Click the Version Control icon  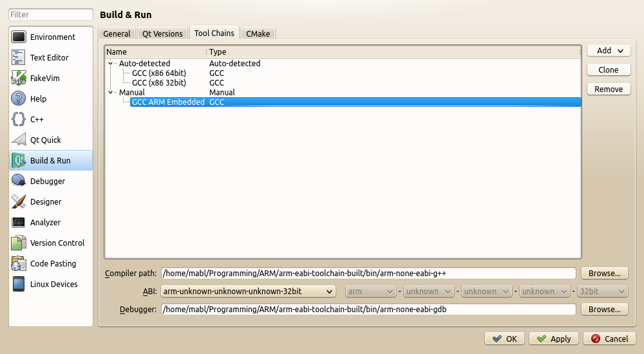[x=19, y=243]
